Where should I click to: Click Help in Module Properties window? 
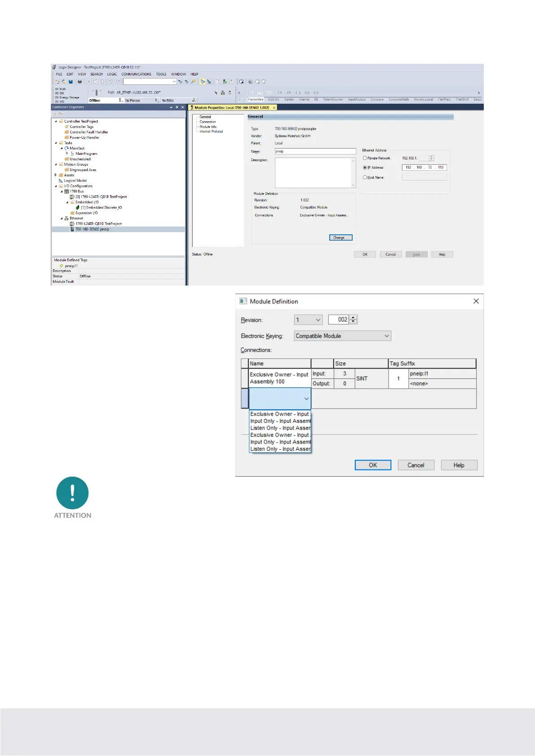442,254
